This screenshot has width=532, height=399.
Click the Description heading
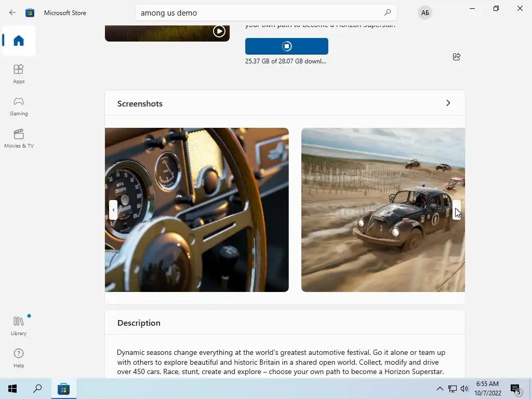tap(139, 323)
